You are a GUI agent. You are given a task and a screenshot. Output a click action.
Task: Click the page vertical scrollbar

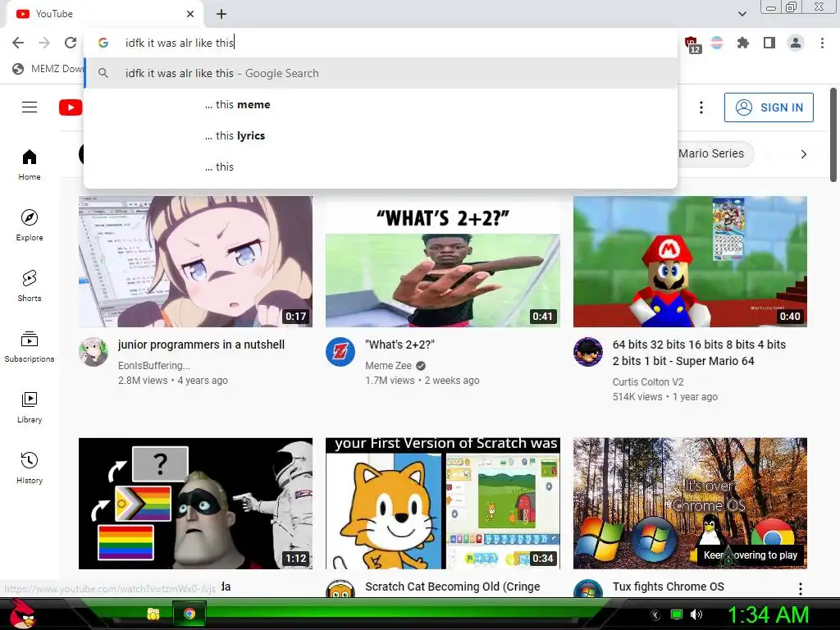point(833,135)
